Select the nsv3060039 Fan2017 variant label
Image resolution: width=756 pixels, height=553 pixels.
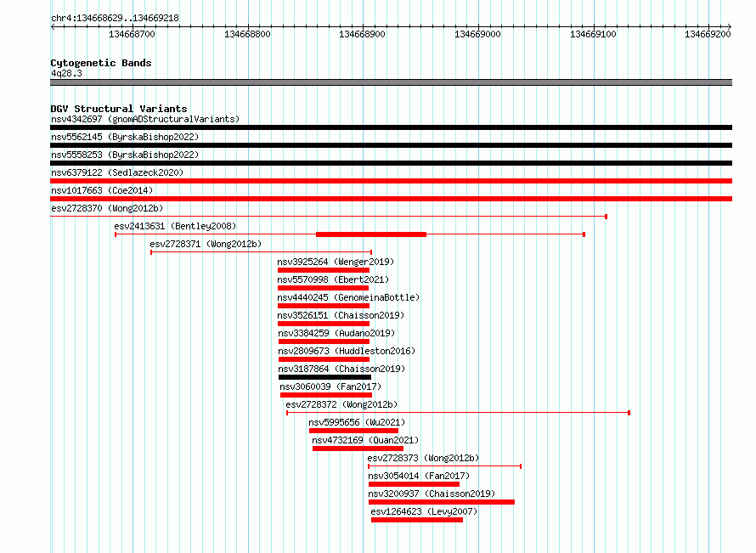click(330, 387)
